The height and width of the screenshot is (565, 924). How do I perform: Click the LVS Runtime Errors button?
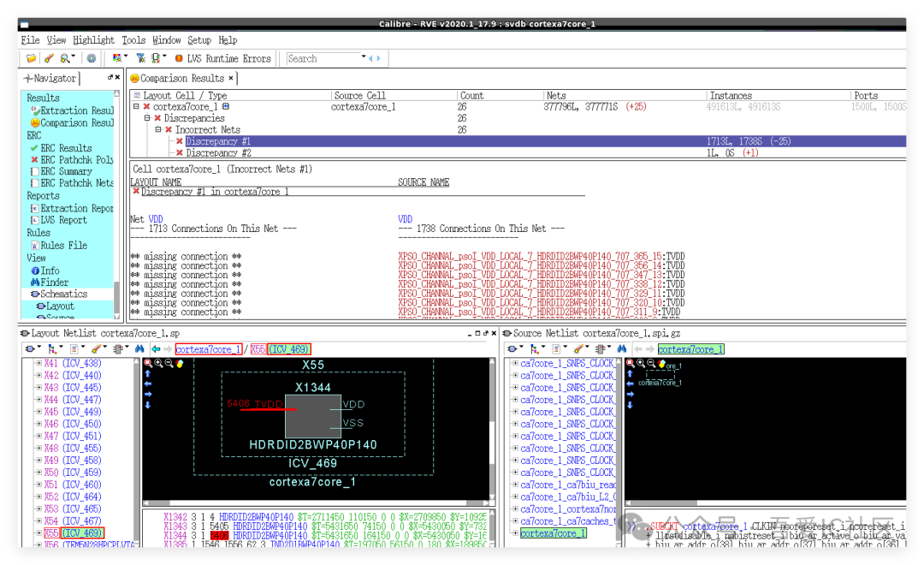222,58
